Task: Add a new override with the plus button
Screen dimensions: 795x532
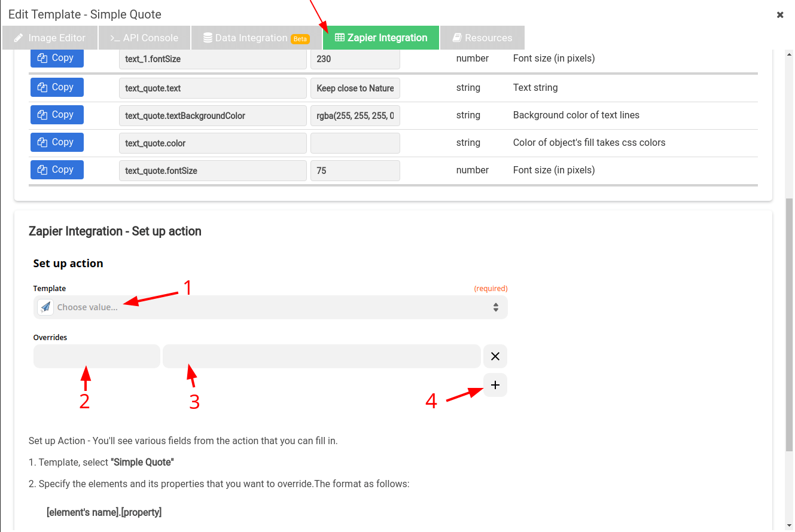Action: (495, 385)
